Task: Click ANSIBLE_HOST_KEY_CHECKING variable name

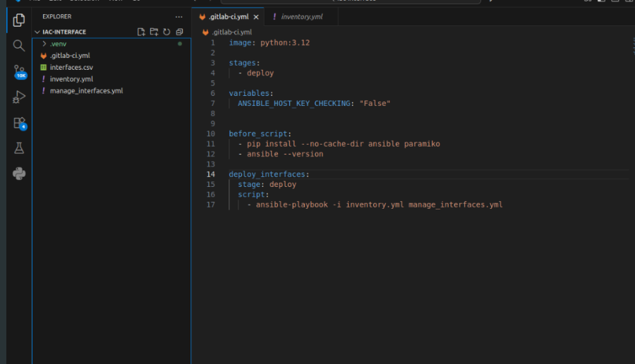Action: [x=294, y=104]
